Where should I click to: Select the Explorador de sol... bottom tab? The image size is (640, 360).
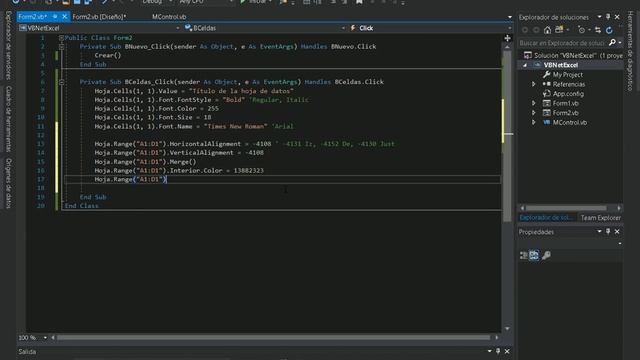[546, 218]
